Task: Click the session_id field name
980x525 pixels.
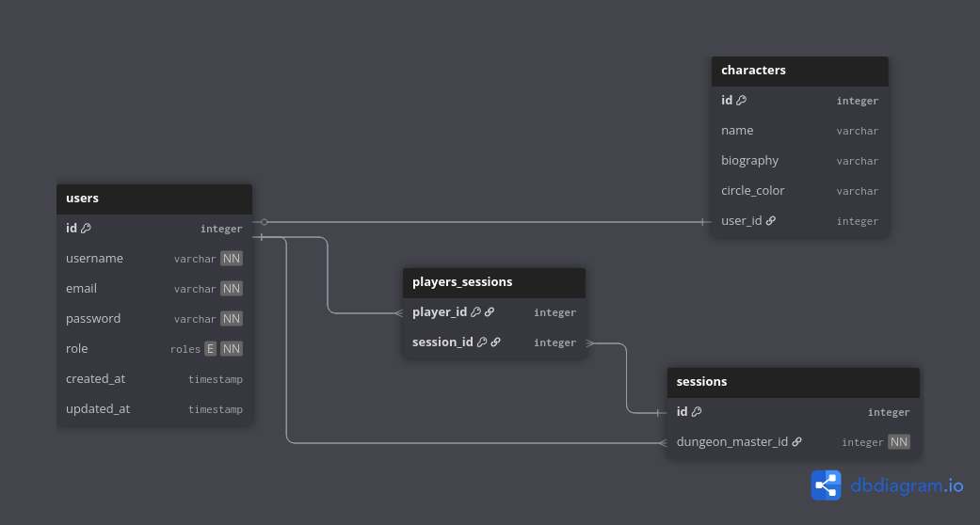Action: pos(442,342)
